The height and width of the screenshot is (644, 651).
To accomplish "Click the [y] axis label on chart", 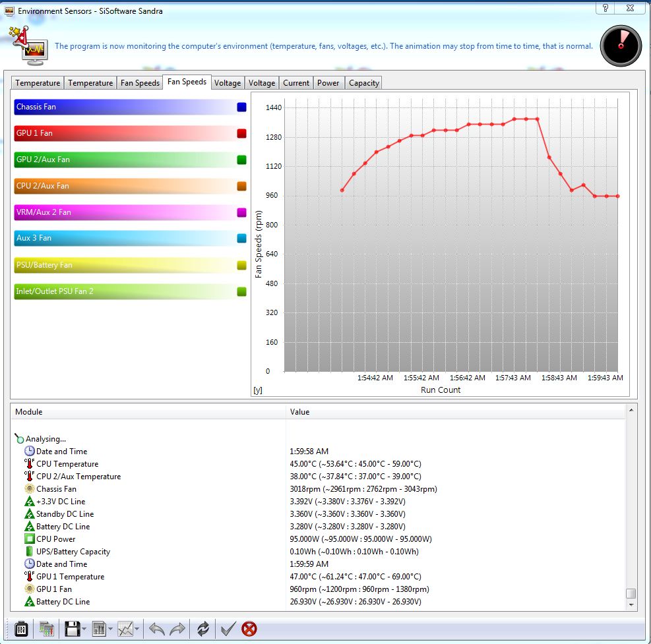I will point(258,390).
